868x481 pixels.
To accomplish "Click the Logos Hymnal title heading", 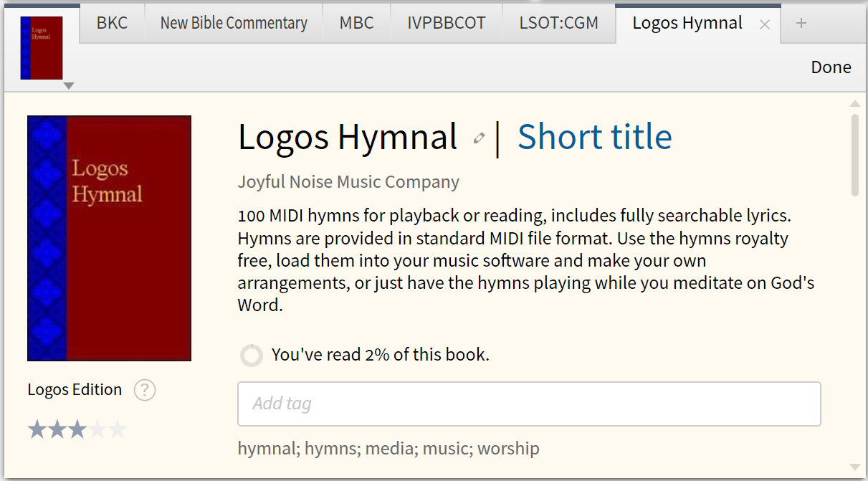I will 348,136.
